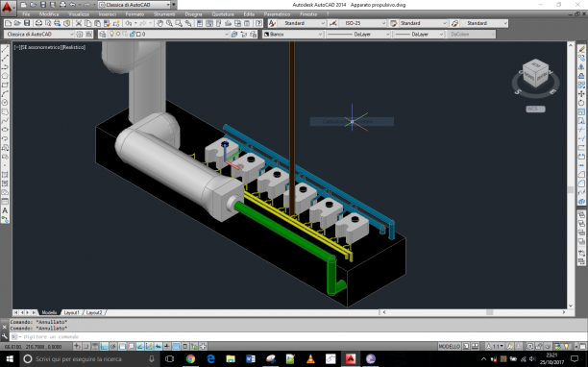Click the horizontal scrollbar thumb
Image resolution: width=588 pixels, height=367 pixels.
point(489,312)
